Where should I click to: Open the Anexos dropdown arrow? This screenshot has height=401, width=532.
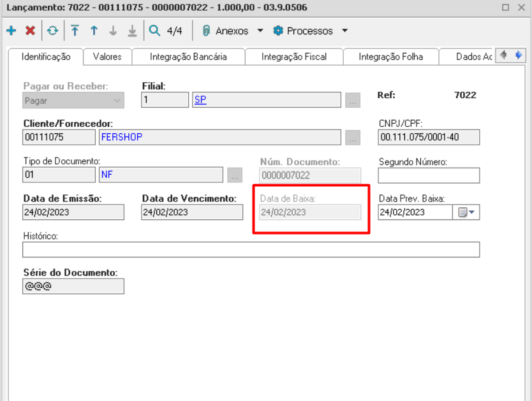[260, 31]
